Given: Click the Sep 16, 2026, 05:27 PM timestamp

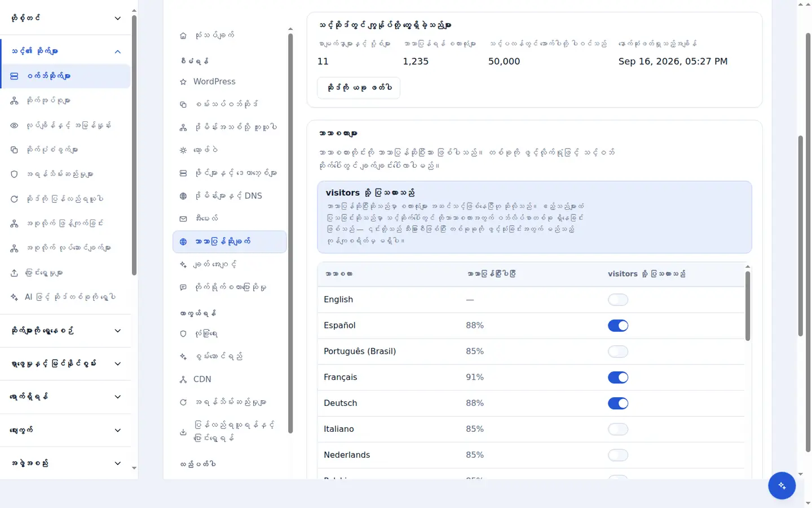Looking at the screenshot, I should pos(673,62).
